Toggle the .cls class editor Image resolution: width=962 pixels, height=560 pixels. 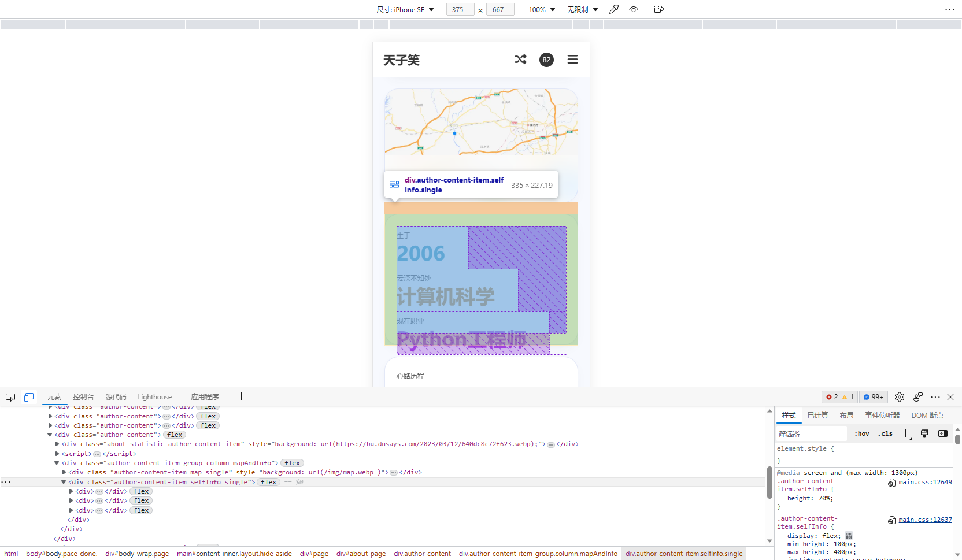click(885, 433)
